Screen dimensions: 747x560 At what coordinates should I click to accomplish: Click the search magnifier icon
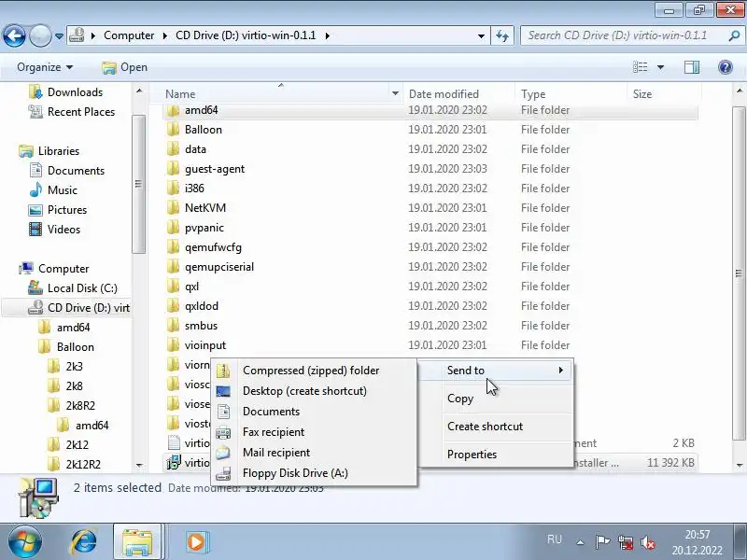[734, 35]
